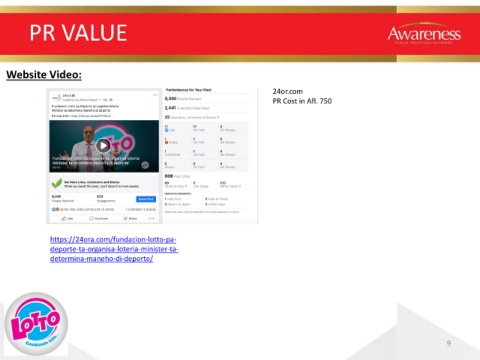Open the 24ora.com fundacion-lotto article link
Screen dimensions: 480x360
114,249
